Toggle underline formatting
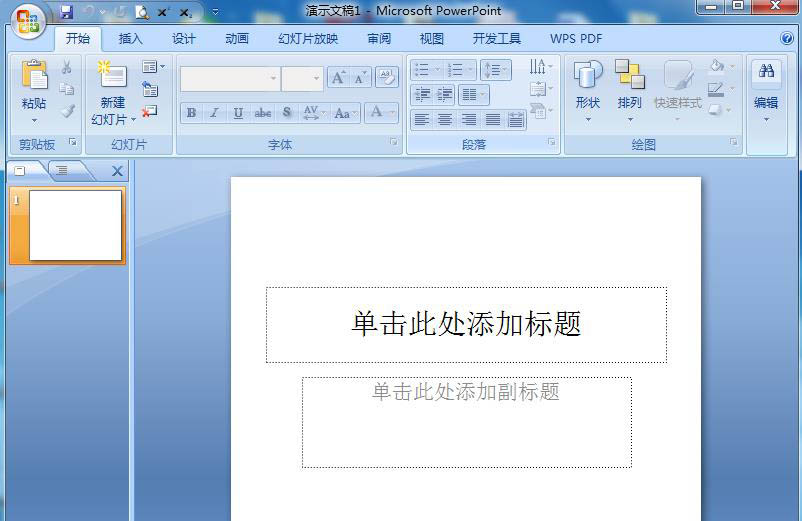Image resolution: width=802 pixels, height=521 pixels. (238, 113)
